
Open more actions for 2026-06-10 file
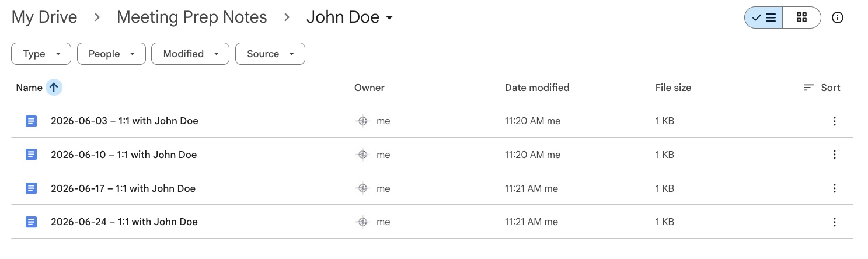tap(835, 155)
